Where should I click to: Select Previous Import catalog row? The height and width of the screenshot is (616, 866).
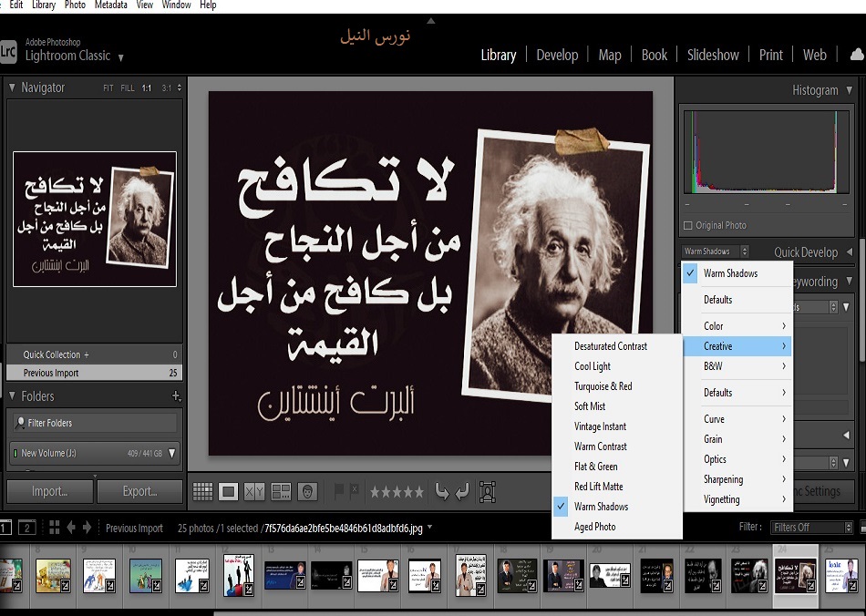click(x=95, y=373)
